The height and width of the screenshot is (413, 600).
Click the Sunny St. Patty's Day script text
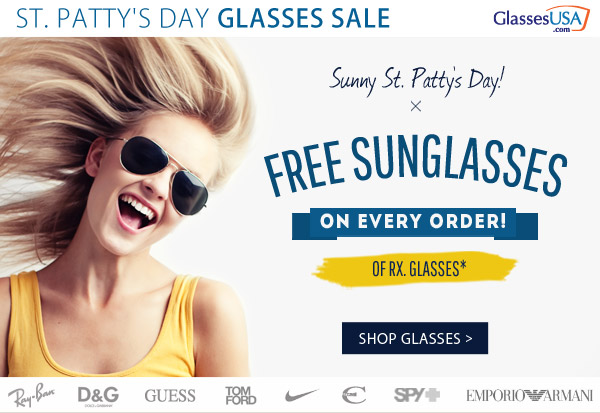coord(416,80)
